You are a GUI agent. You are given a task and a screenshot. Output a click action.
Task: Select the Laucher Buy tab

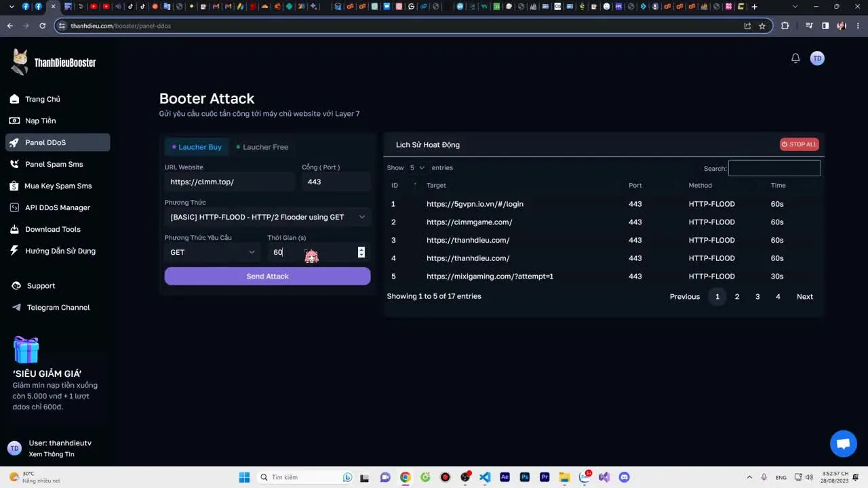pos(197,147)
